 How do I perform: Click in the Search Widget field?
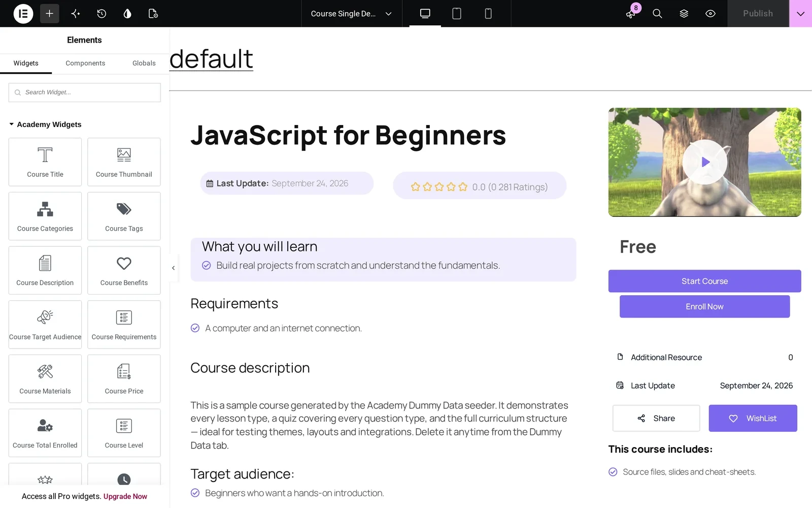coord(85,92)
